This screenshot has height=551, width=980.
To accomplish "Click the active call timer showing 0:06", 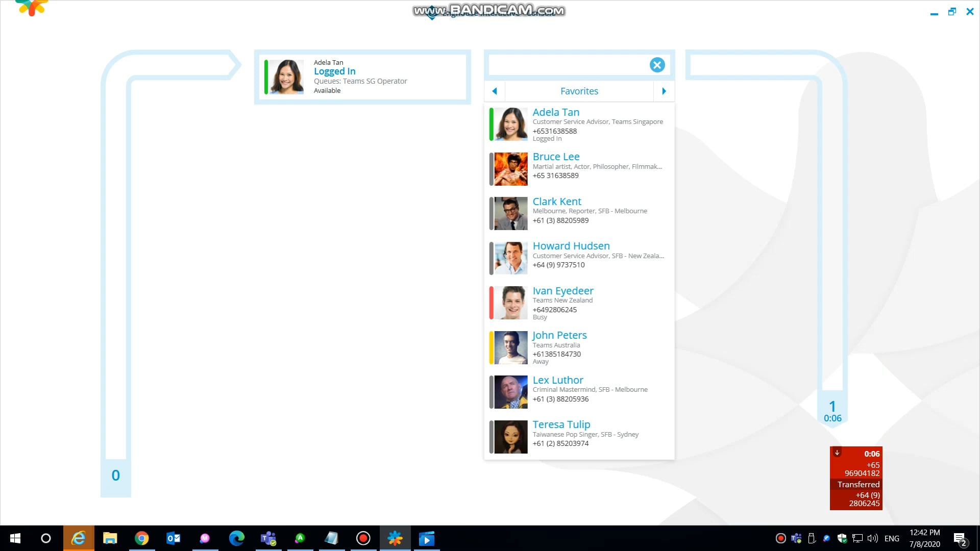I will tap(833, 418).
